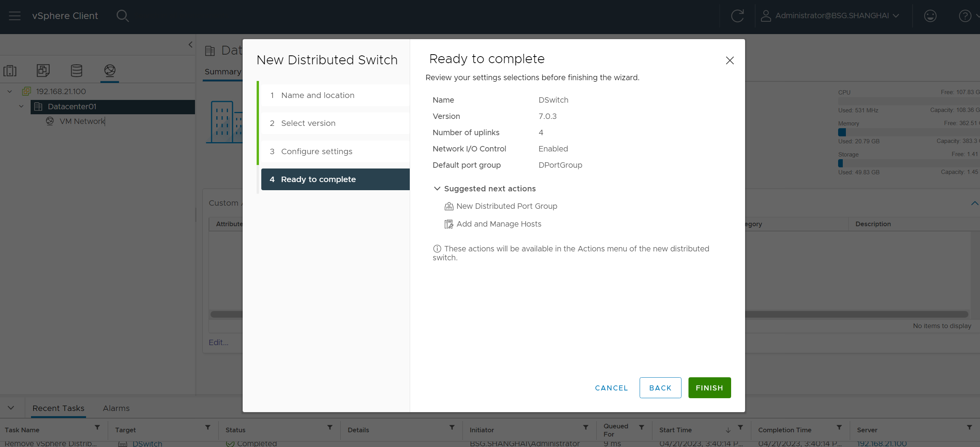Collapse Suggested next actions section
Image resolution: width=980 pixels, height=447 pixels.
pyautogui.click(x=437, y=189)
